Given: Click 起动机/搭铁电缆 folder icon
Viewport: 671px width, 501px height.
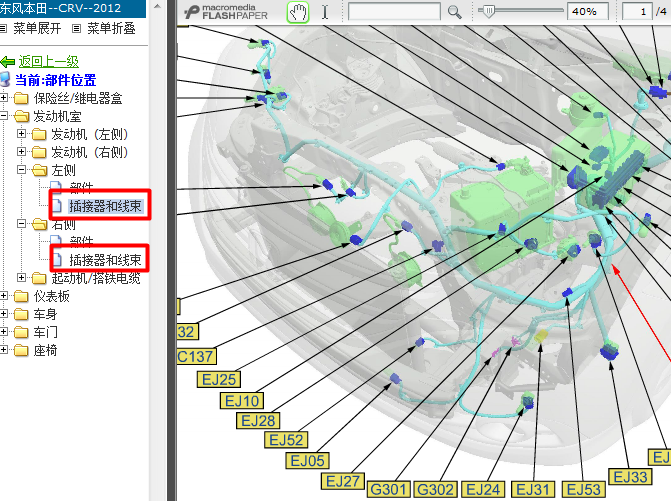Looking at the screenshot, I should [39, 278].
